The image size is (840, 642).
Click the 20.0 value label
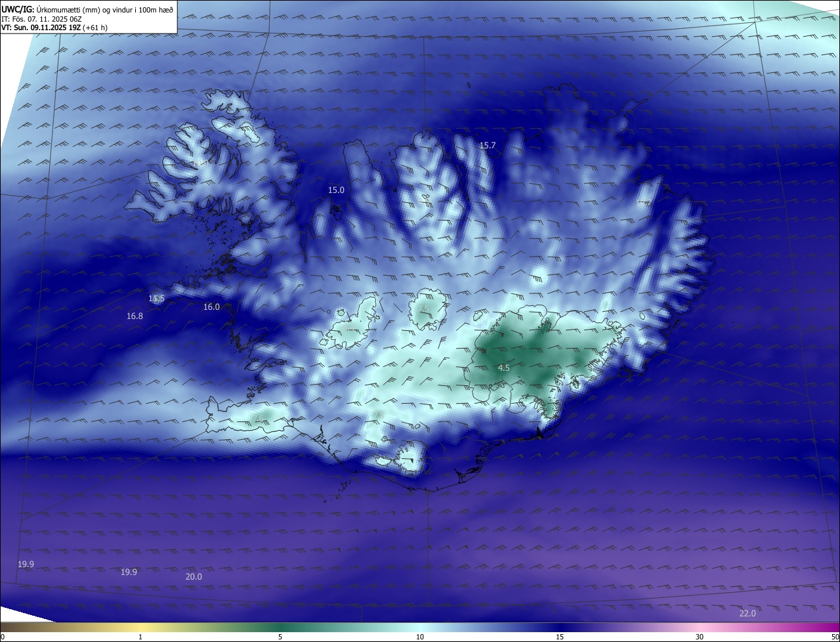pos(194,576)
